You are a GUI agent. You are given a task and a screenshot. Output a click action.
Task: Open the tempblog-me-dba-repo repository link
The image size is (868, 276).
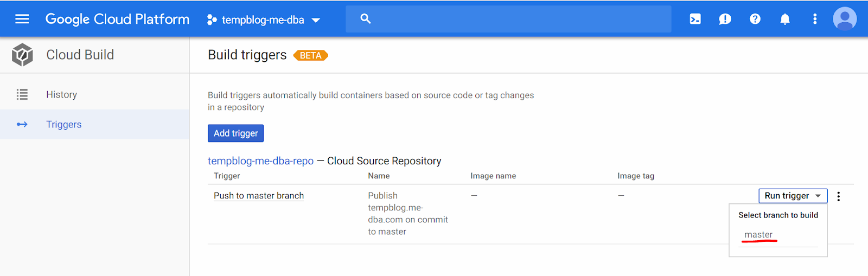pyautogui.click(x=260, y=161)
